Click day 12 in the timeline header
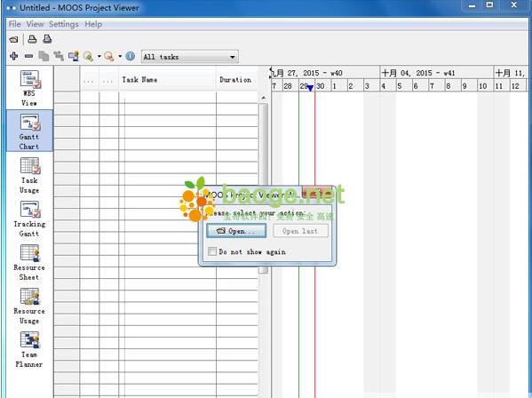 pyautogui.click(x=518, y=86)
